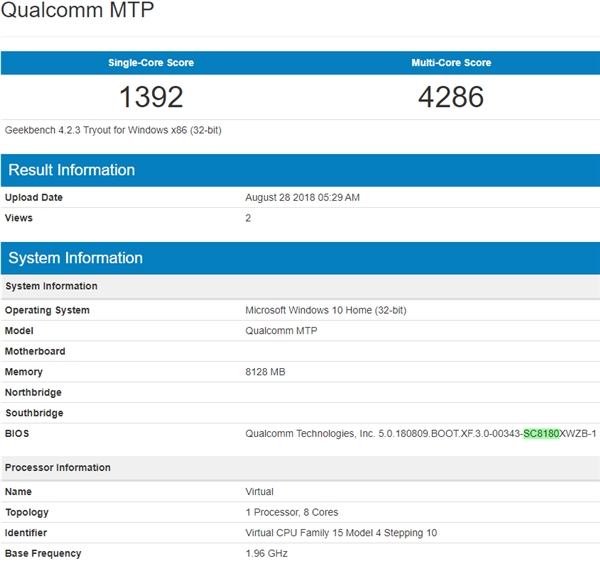Click the 1.96 GHz base frequency value
600x563 pixels.
tap(267, 553)
